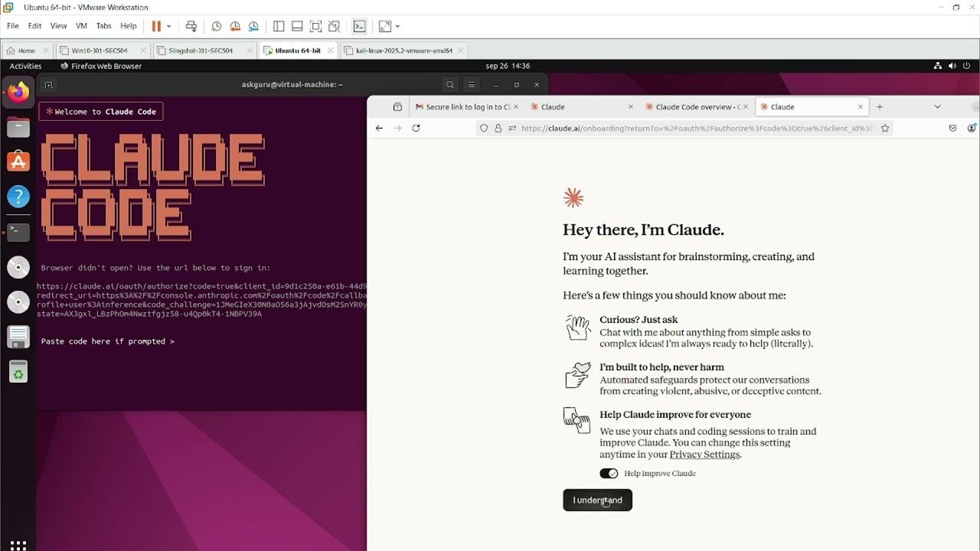This screenshot has width=980, height=551.
Task: Bookmark this page with the star
Action: click(885, 128)
